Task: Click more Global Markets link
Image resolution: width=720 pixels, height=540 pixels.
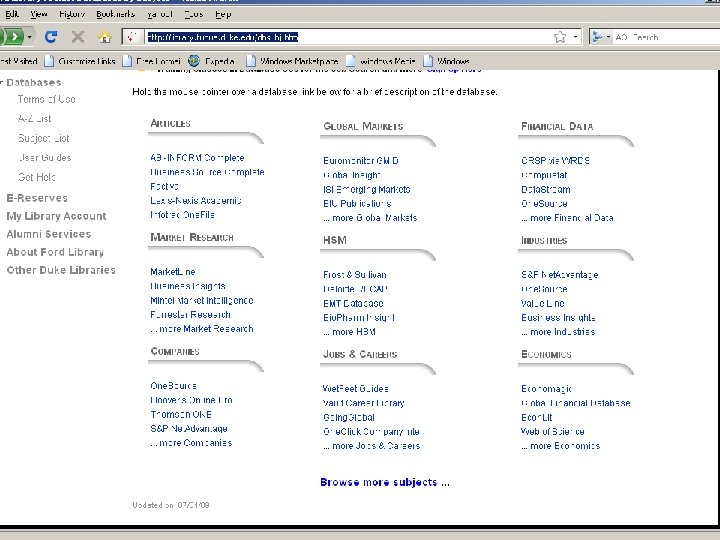Action: [370, 218]
